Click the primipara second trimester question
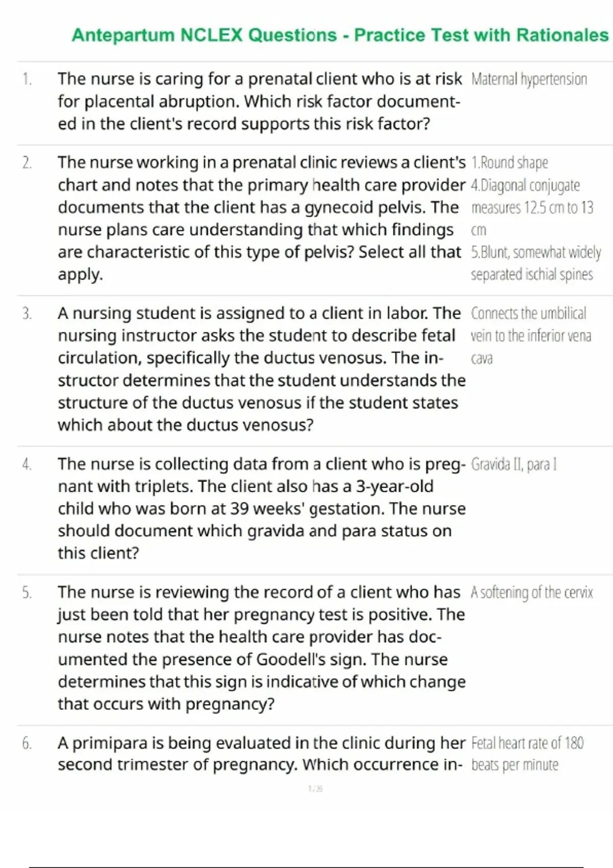 pyautogui.click(x=261, y=754)
